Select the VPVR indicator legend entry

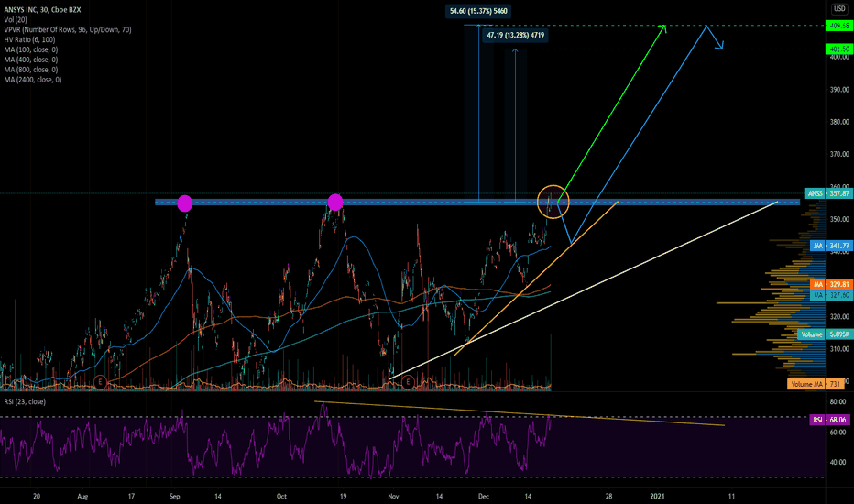point(68,30)
